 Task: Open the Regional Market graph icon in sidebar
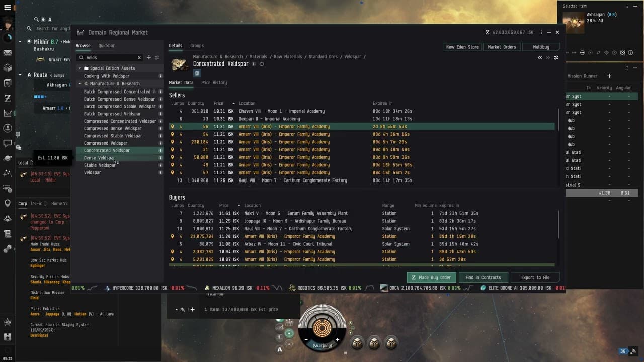tap(8, 113)
